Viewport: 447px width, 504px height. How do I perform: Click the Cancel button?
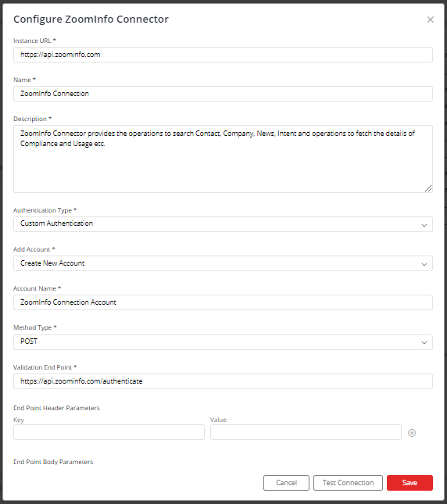pyautogui.click(x=286, y=483)
